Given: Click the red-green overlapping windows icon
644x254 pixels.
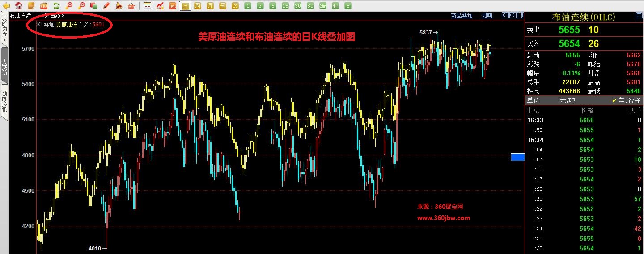Looking at the screenshot, I should (x=94, y=6).
